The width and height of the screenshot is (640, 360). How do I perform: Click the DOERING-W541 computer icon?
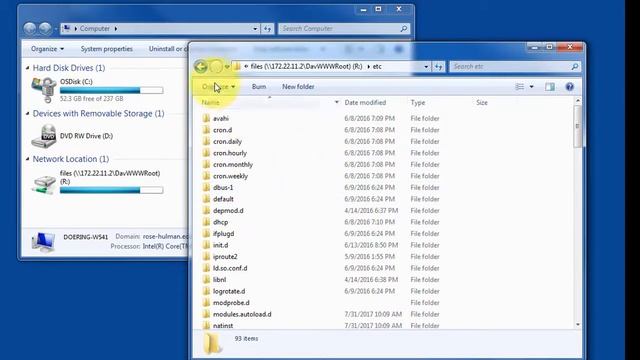(43, 242)
